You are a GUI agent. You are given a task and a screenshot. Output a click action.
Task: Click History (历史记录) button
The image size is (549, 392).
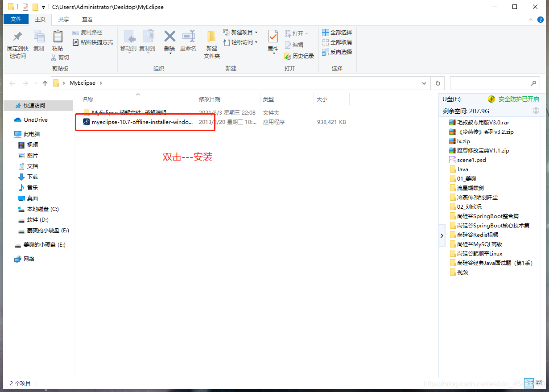[x=299, y=56]
